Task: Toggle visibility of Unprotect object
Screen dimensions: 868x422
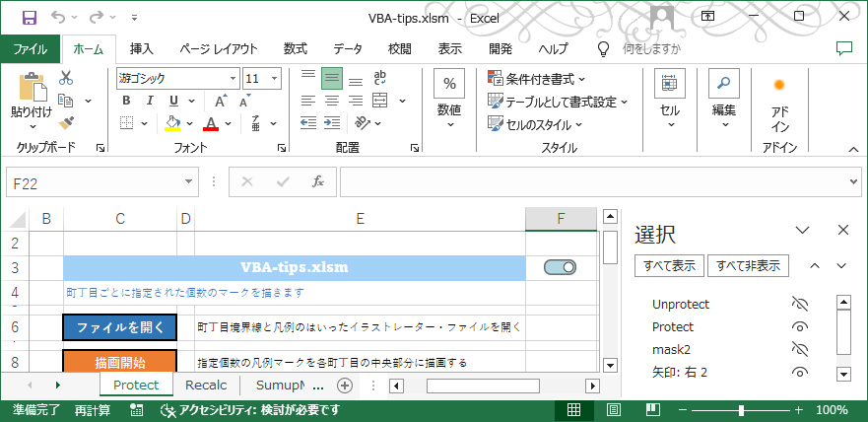Action: (800, 305)
